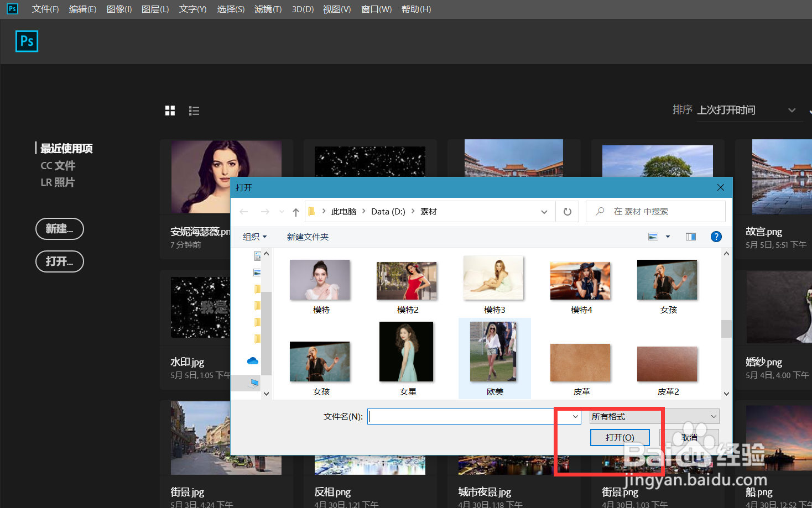Click Data (D:) in address path
Image resolution: width=812 pixels, height=508 pixels.
[388, 212]
